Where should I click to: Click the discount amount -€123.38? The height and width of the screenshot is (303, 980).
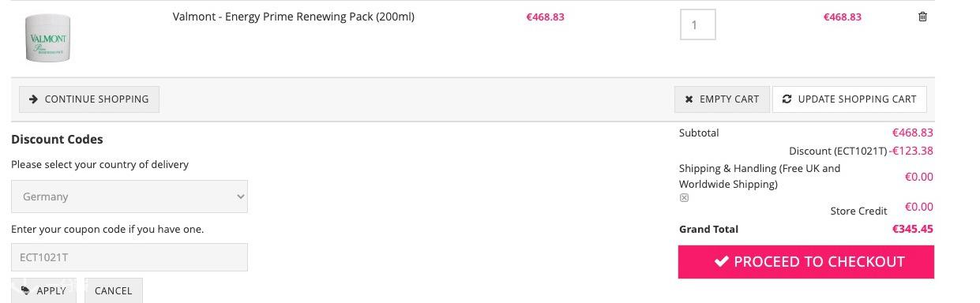[x=911, y=151]
